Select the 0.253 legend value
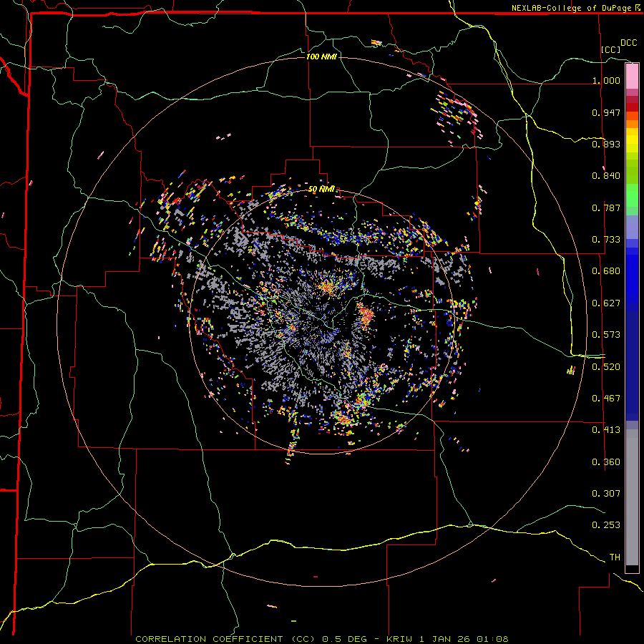 click(606, 525)
